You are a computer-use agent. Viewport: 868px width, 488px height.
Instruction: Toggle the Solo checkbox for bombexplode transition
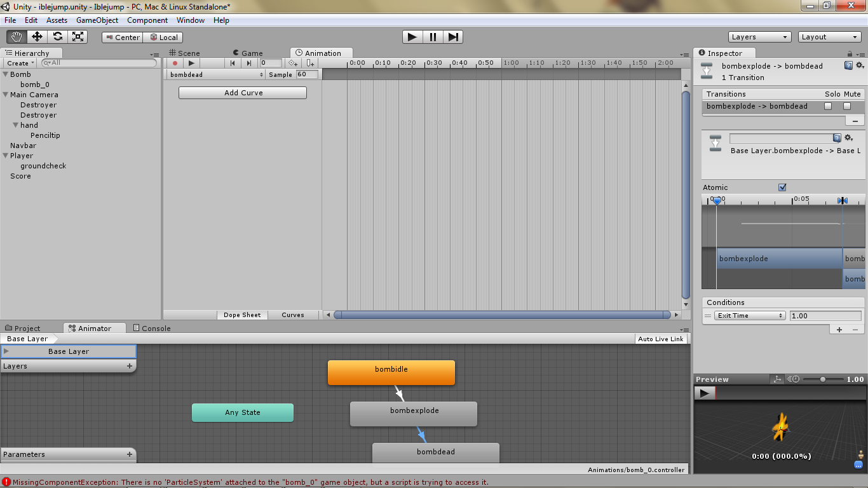pyautogui.click(x=828, y=106)
